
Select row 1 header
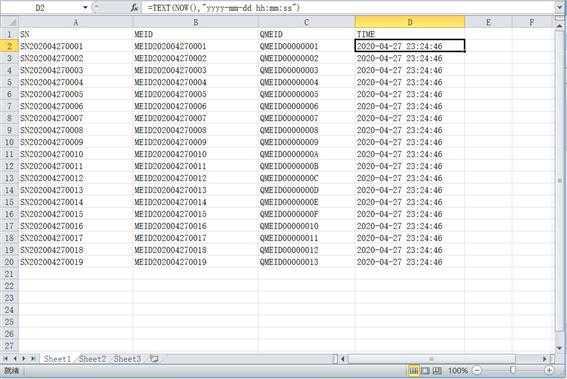pyautogui.click(x=9, y=34)
